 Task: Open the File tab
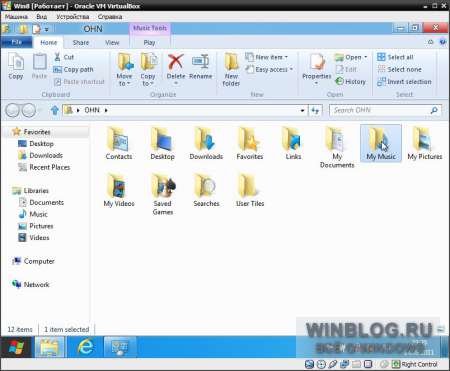point(16,42)
